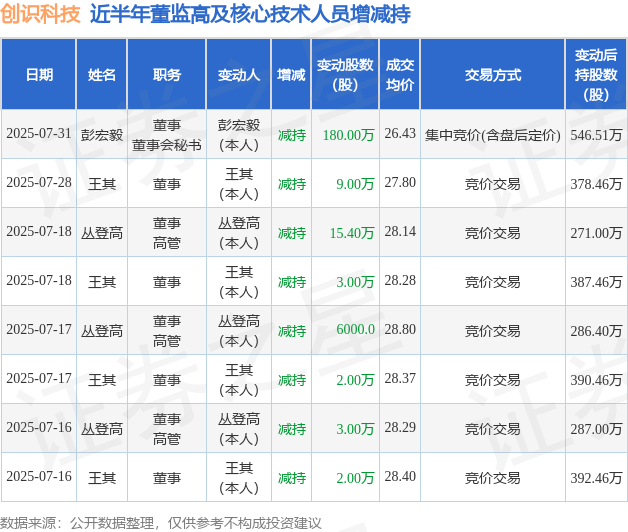628x532 pixels.
Task: Click 丛登高(本人) in the 271.00万 row
Action: point(239,233)
